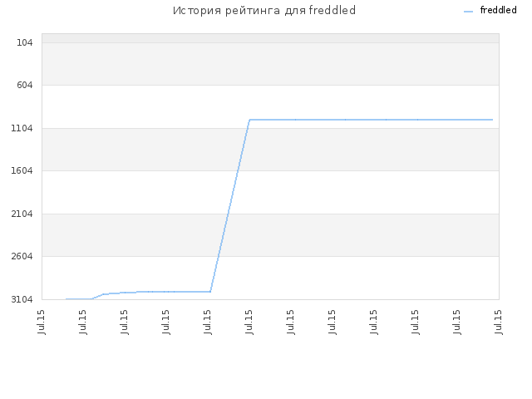Click the steep rising line segment

tap(230, 205)
